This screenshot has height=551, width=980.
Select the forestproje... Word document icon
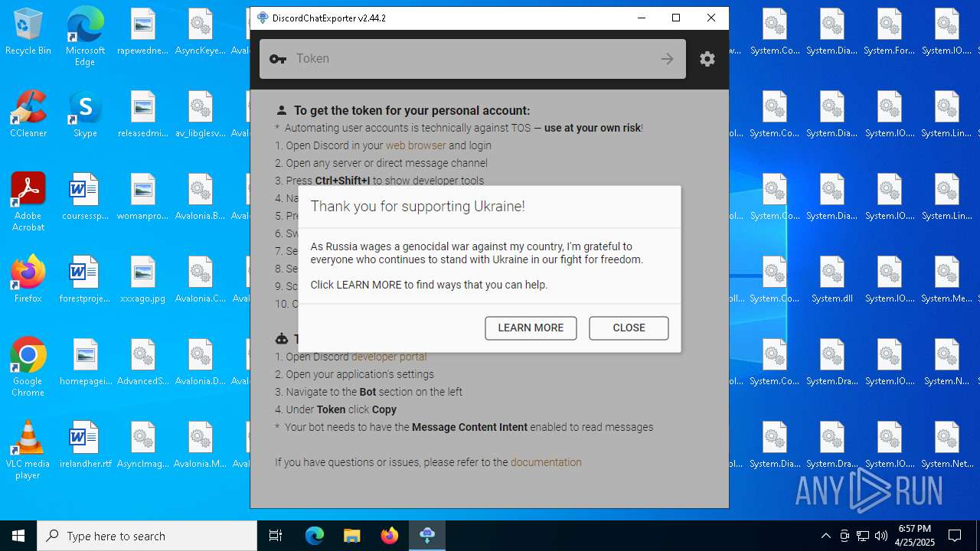[85, 280]
